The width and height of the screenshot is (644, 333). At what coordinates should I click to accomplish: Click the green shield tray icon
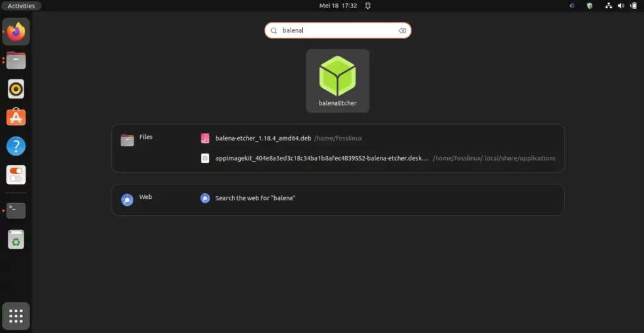590,6
